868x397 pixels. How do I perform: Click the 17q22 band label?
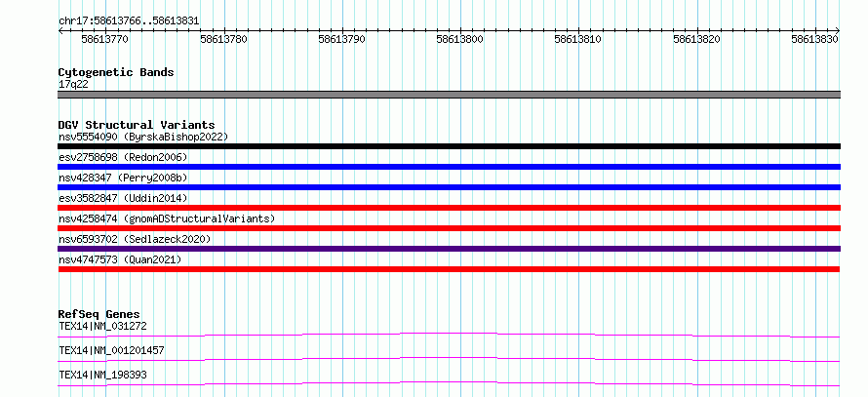click(x=73, y=85)
